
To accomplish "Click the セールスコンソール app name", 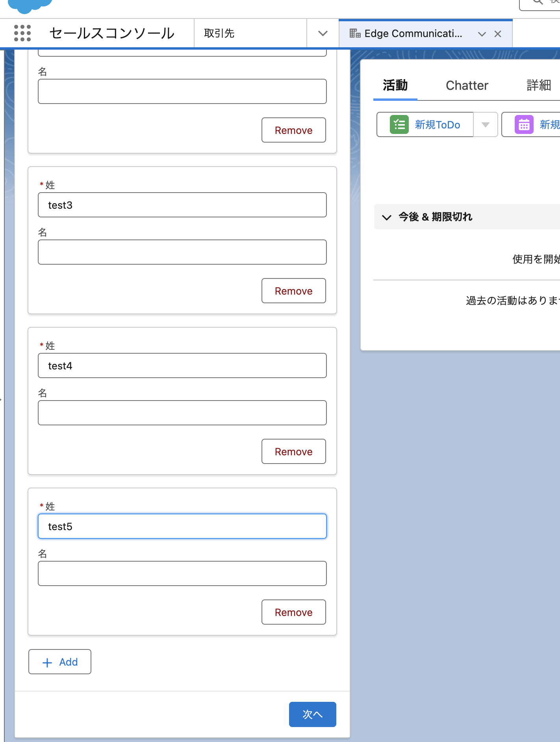I will click(x=112, y=33).
